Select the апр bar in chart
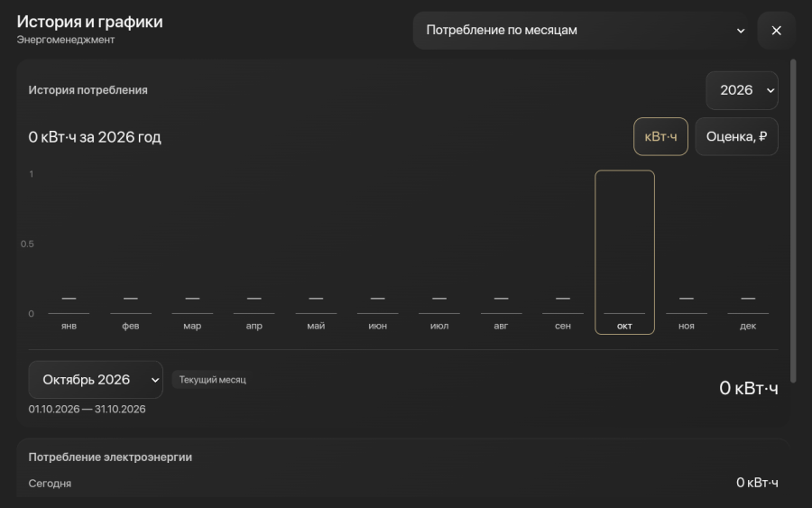Screen dimensions: 812x508 [254, 252]
